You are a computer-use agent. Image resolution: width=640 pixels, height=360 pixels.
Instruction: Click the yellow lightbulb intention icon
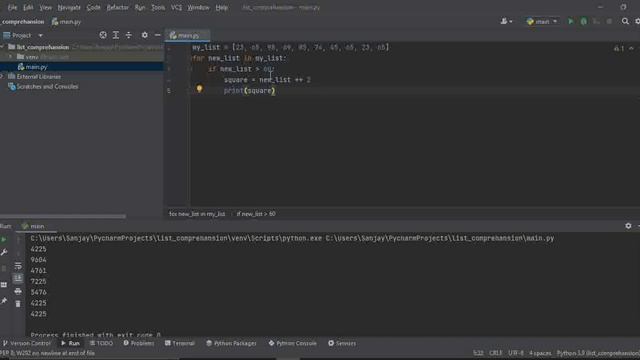tap(199, 89)
